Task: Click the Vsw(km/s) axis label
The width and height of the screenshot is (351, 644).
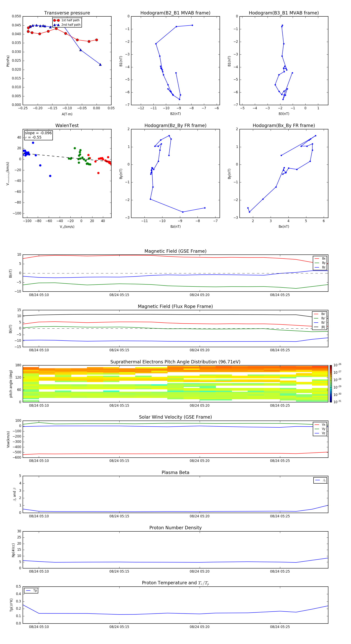Action: point(8,439)
